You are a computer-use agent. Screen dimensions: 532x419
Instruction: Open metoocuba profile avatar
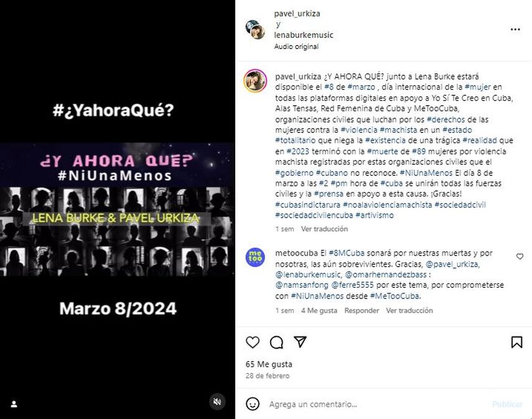[255, 257]
